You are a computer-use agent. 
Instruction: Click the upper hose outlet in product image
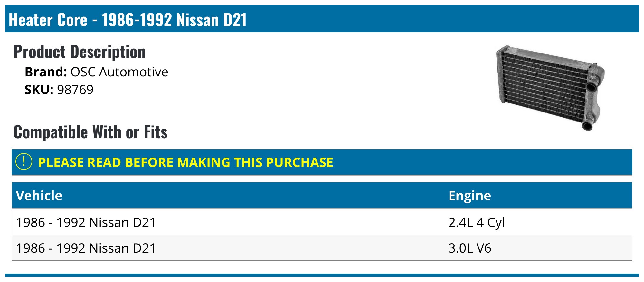pyautogui.click(x=591, y=86)
